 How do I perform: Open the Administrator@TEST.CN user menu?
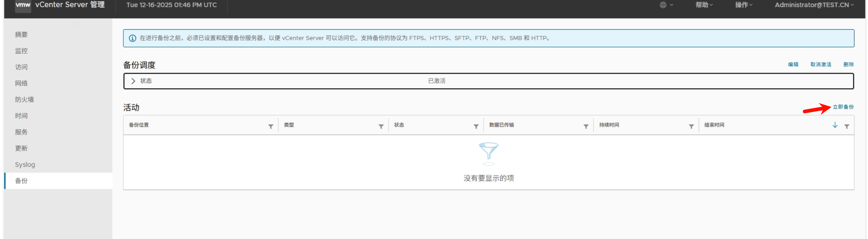(x=814, y=5)
